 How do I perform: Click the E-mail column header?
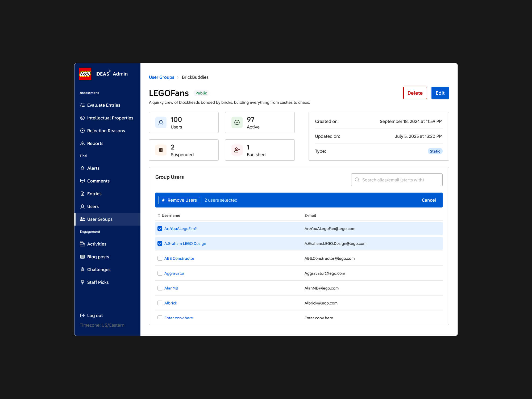pyautogui.click(x=310, y=215)
